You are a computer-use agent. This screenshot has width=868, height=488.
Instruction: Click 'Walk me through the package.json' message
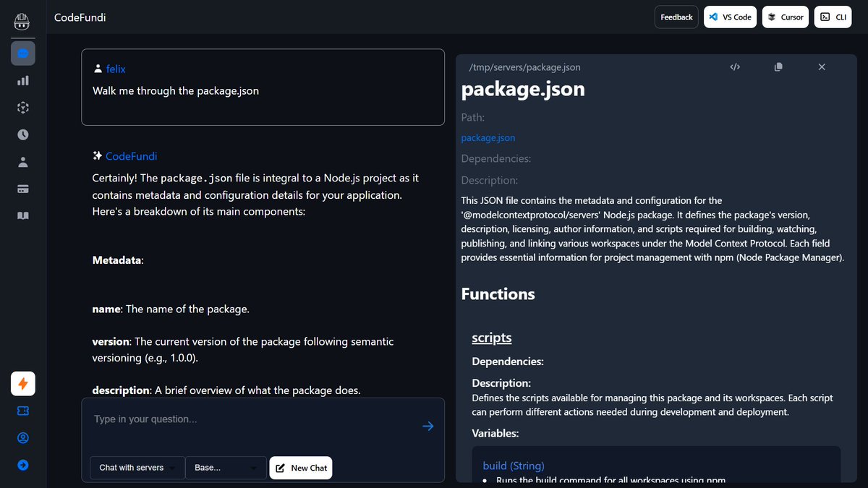pyautogui.click(x=176, y=90)
